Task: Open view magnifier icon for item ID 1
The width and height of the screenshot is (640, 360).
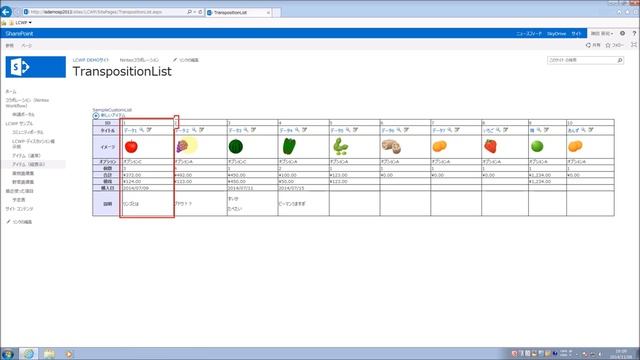Action: pos(142,130)
